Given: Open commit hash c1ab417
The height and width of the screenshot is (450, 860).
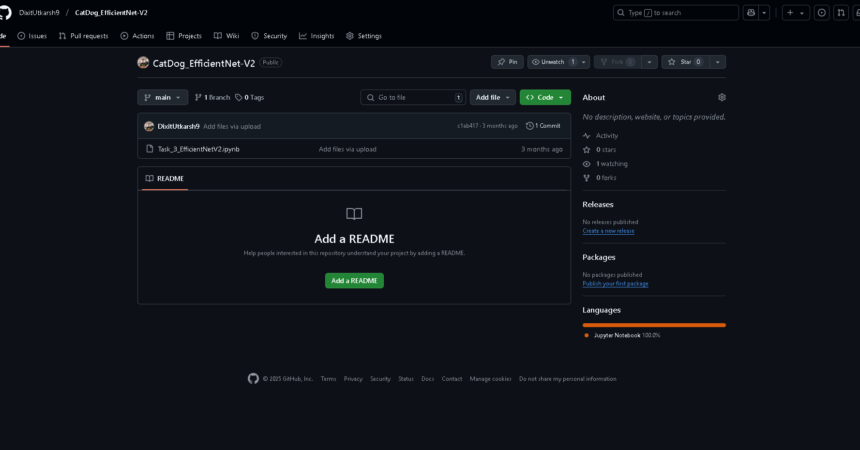Looking at the screenshot, I should (467, 126).
